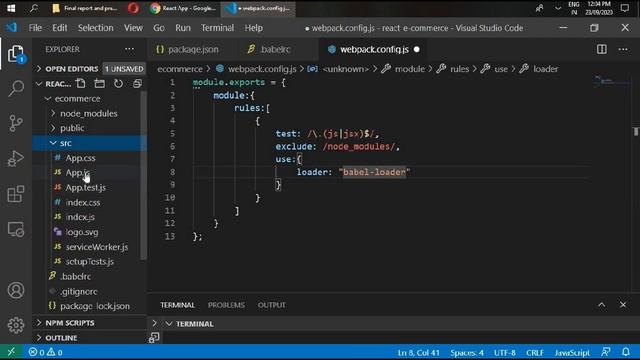Change line endings via CRLF
The height and width of the screenshot is (360, 640).
click(535, 352)
